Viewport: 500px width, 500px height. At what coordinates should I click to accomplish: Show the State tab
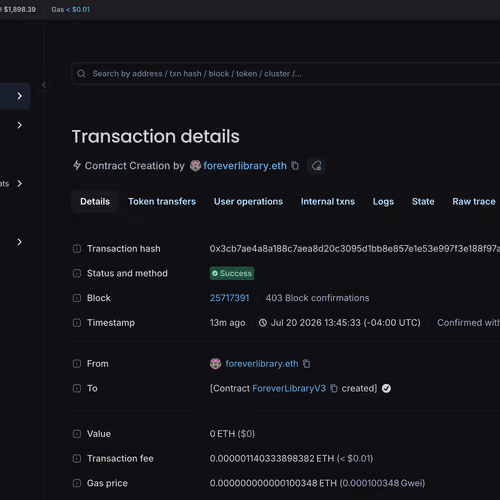point(423,202)
